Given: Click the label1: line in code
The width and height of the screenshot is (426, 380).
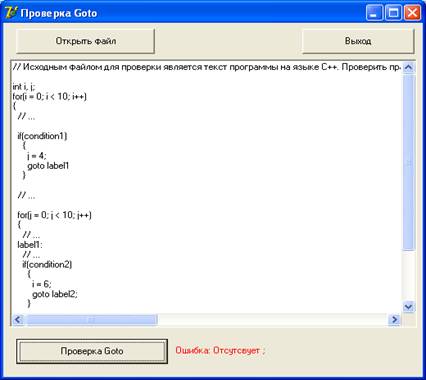Looking at the screenshot, I should [30, 245].
